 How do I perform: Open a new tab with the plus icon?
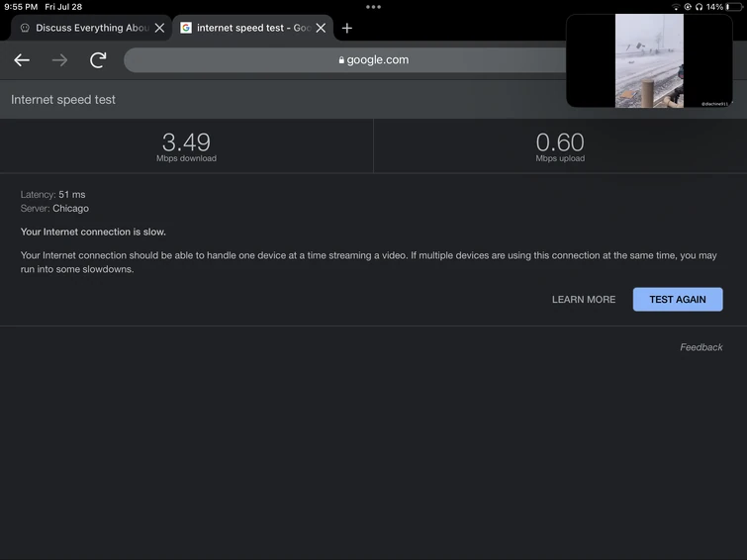pos(347,28)
